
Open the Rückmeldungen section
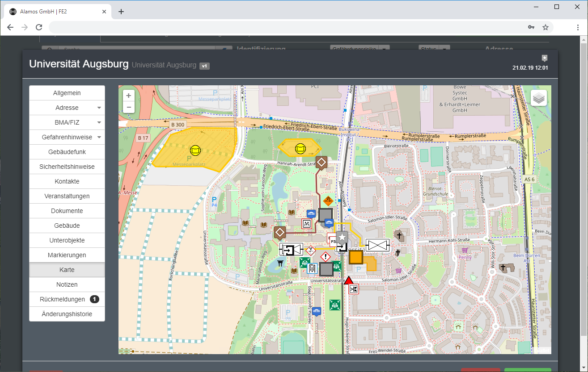(x=67, y=299)
